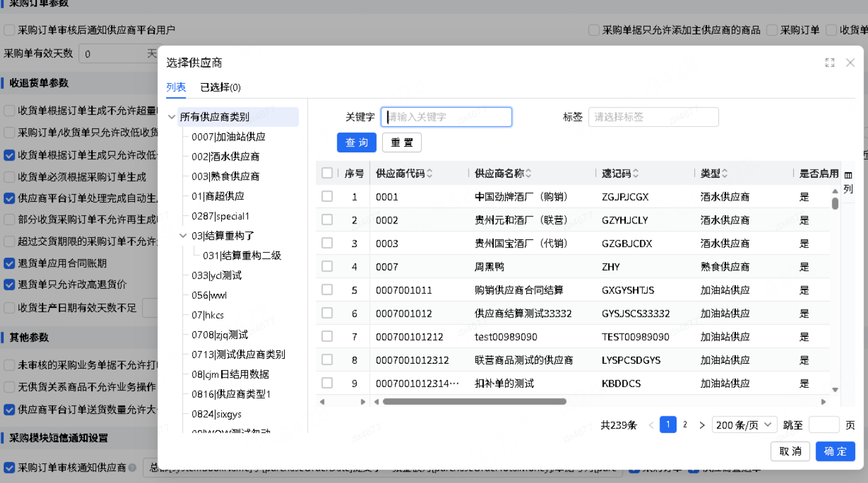Click the table's vertical scrollbar thumb
This screenshot has width=868, height=483.
[x=835, y=203]
